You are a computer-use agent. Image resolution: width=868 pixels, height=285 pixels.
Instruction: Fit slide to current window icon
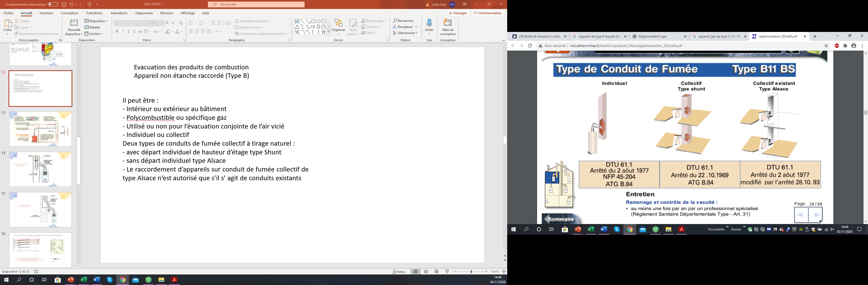504,272
